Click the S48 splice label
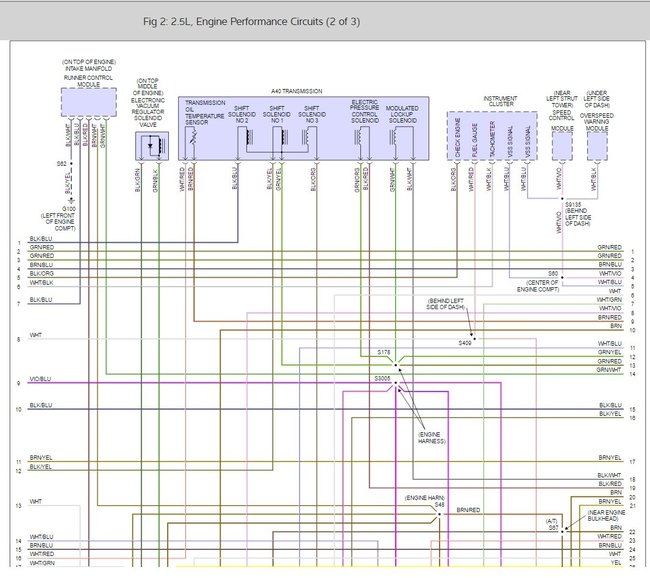 (439, 505)
